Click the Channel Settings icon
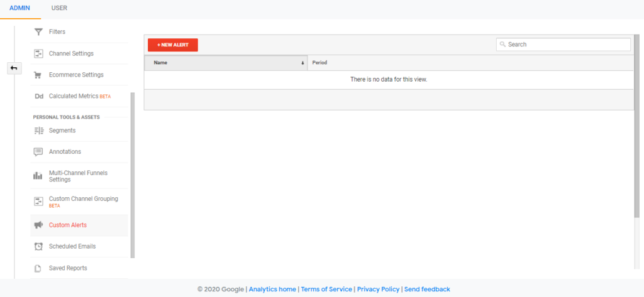This screenshot has height=297, width=644. (38, 53)
